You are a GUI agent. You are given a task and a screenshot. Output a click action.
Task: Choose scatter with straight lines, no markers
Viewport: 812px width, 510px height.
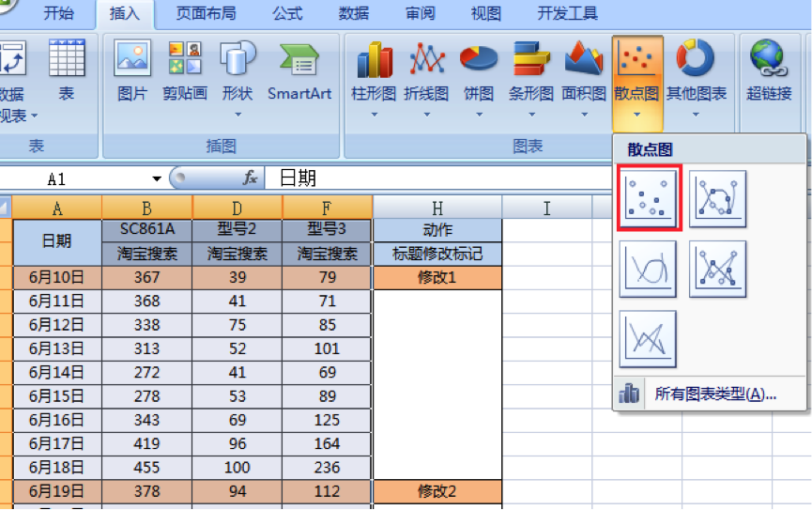[x=648, y=339]
